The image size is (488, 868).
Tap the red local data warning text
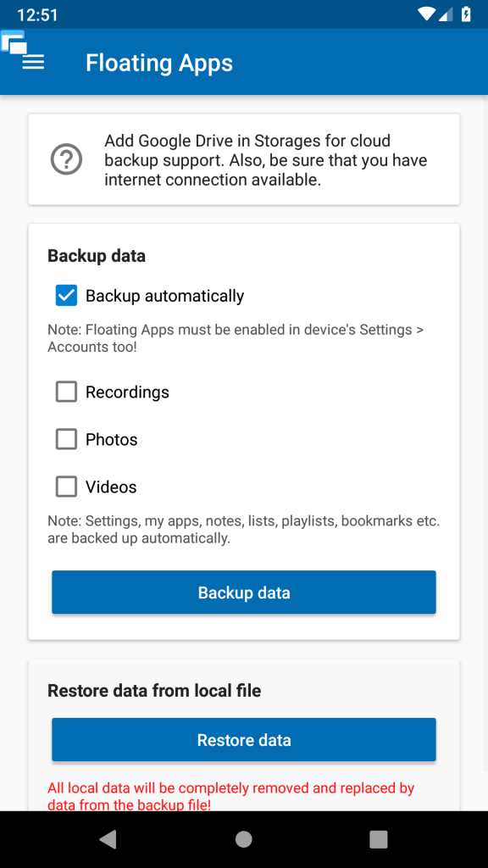click(x=231, y=796)
